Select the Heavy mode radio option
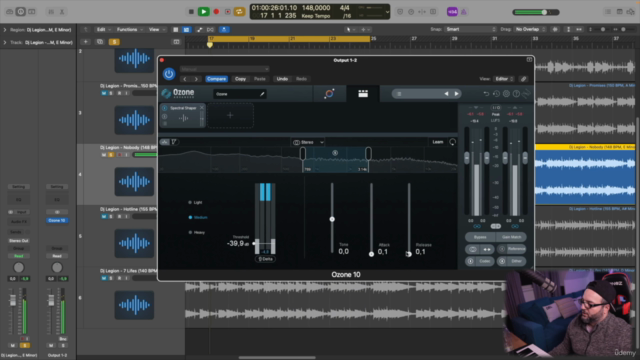640x360 pixels. pyautogui.click(x=197, y=233)
